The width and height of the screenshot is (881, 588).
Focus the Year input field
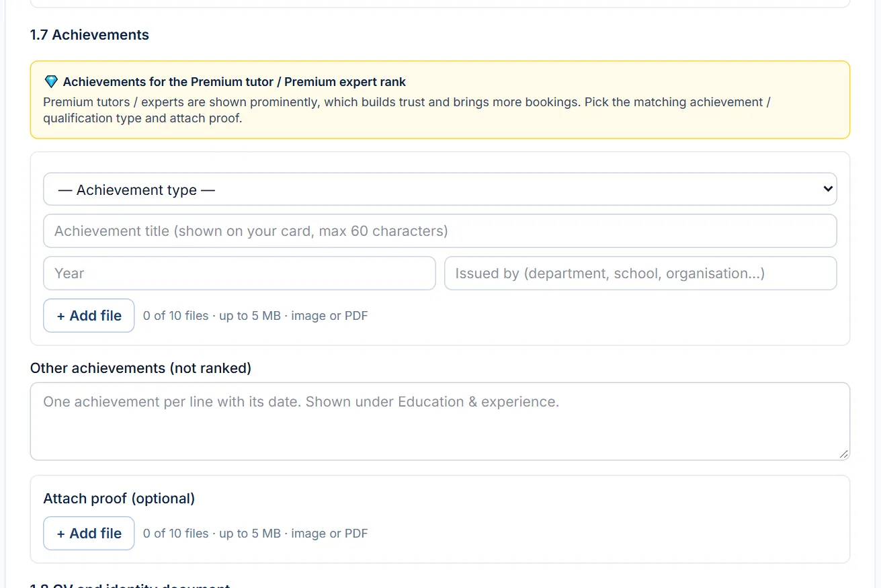[239, 274]
